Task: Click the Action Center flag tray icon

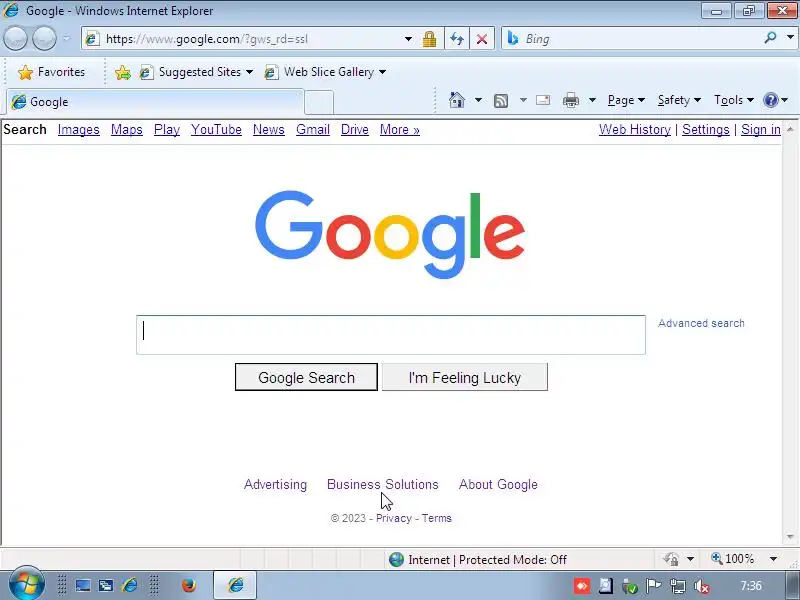Action: (x=654, y=586)
